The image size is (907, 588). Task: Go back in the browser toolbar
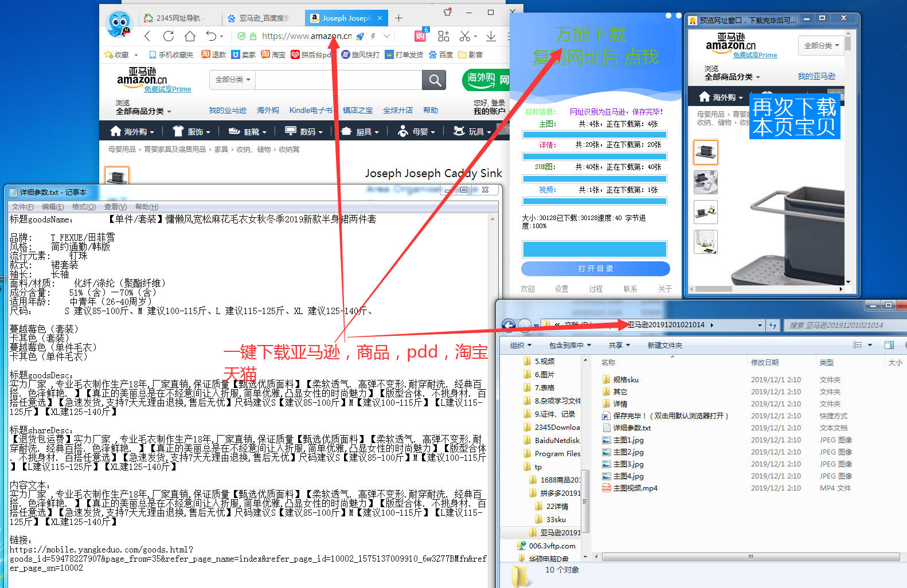pyautogui.click(x=147, y=36)
